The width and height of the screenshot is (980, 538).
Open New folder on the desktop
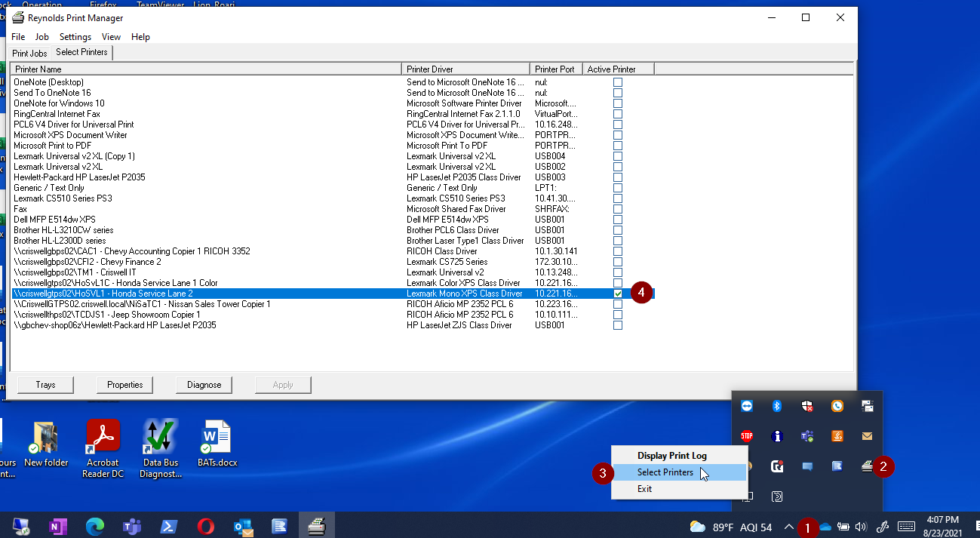click(46, 444)
